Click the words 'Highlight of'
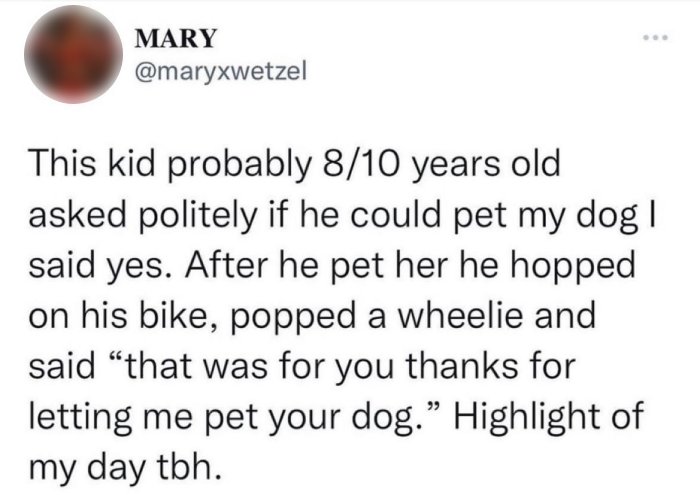 click(549, 416)
